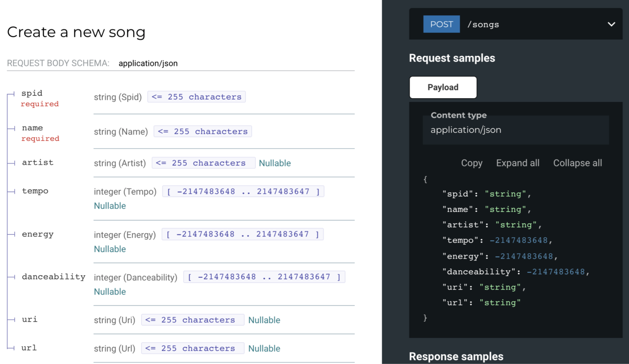
Task: Click the energy property in schema
Action: [x=38, y=234]
